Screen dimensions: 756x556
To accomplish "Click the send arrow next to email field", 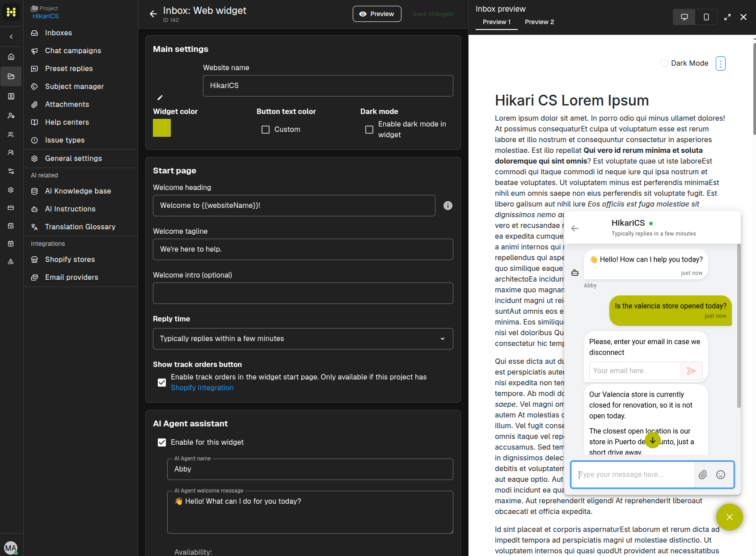I will (691, 371).
